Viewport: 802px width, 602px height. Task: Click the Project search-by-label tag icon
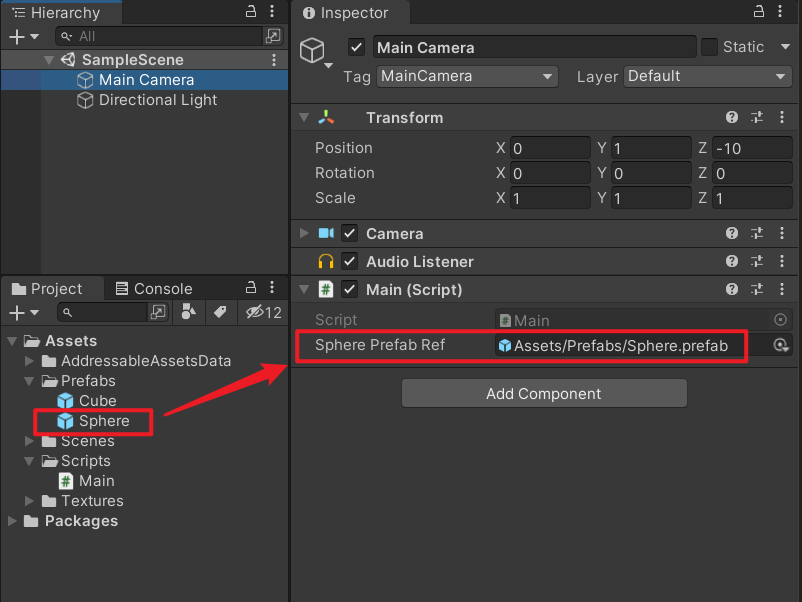(x=219, y=313)
